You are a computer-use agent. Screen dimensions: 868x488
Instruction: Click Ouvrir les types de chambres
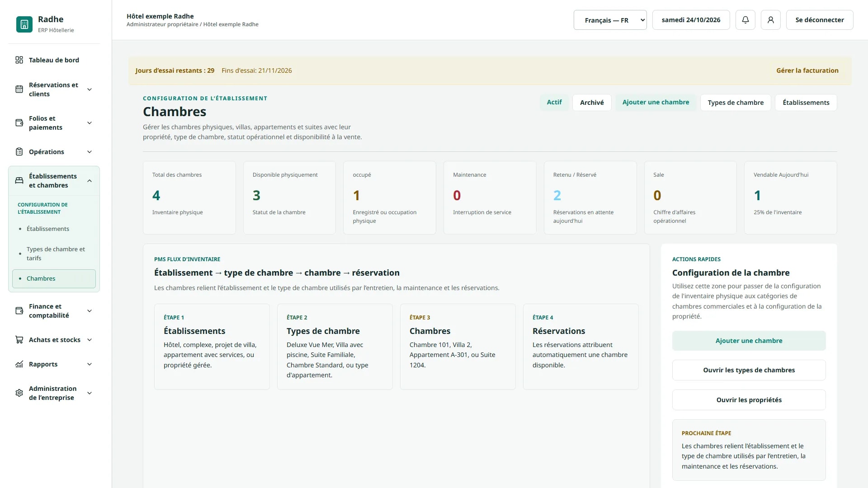[x=749, y=370]
